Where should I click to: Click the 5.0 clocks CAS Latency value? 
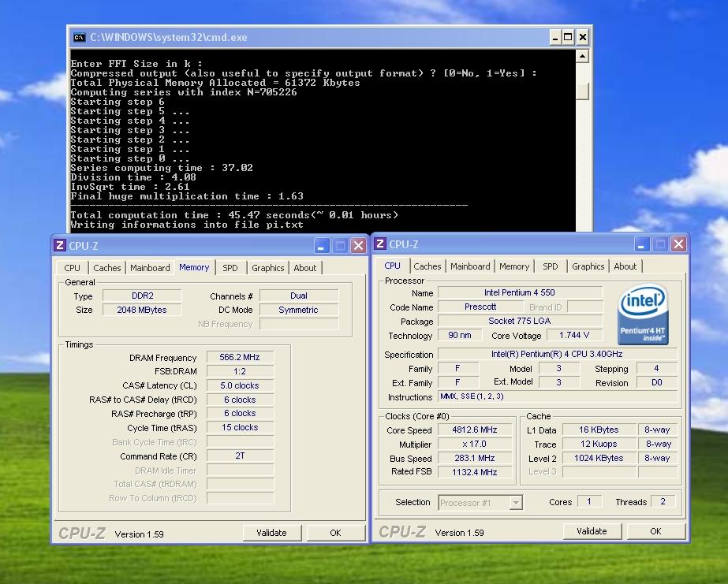coord(240,385)
